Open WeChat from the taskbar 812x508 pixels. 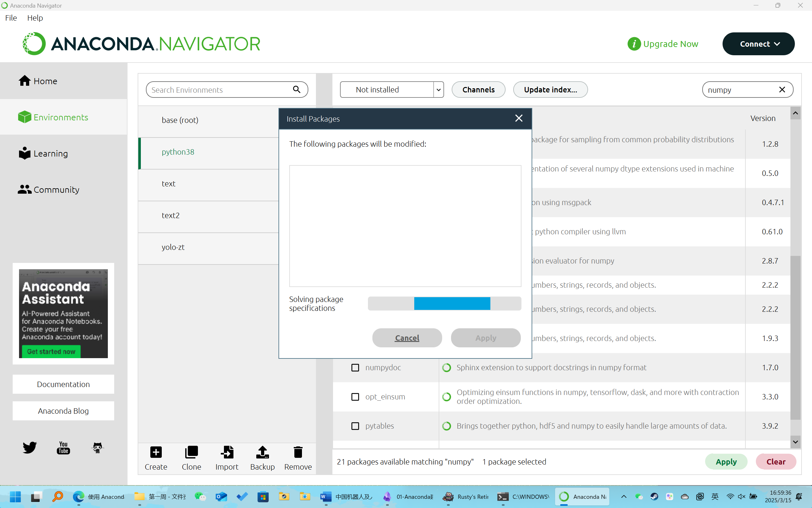click(200, 497)
